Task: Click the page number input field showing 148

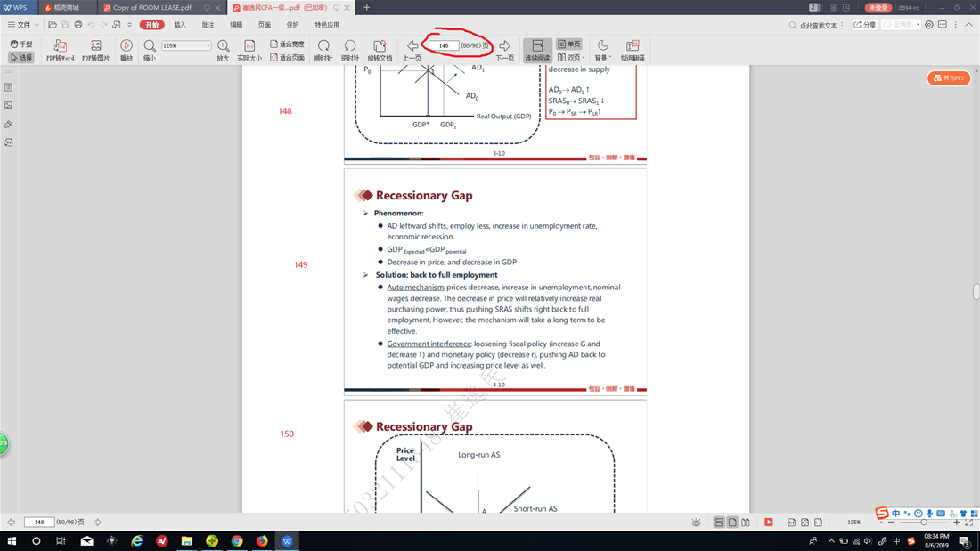Action: tap(444, 45)
